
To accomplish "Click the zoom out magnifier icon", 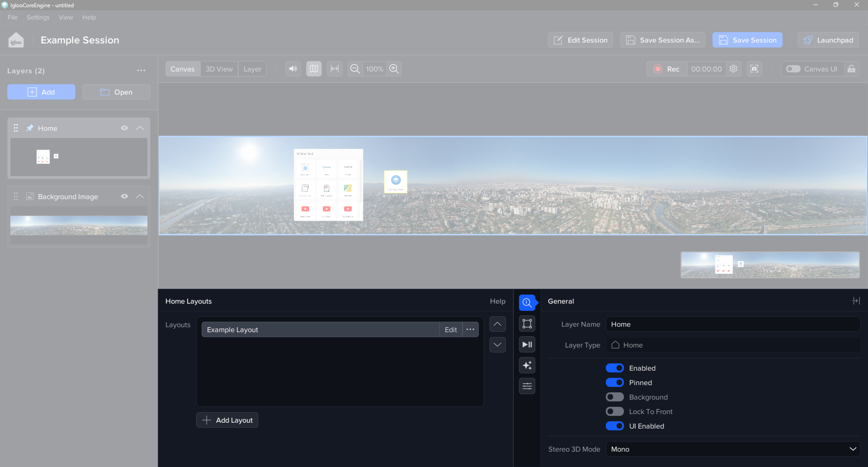I will click(x=355, y=69).
